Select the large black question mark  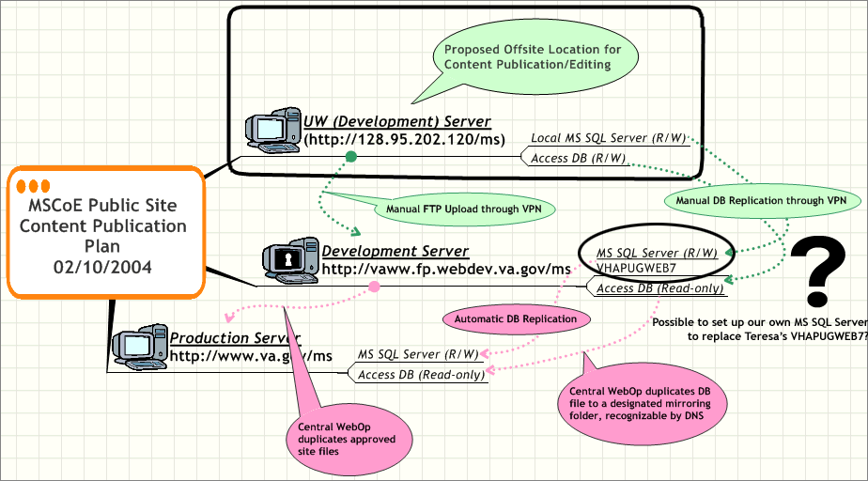coord(824,266)
